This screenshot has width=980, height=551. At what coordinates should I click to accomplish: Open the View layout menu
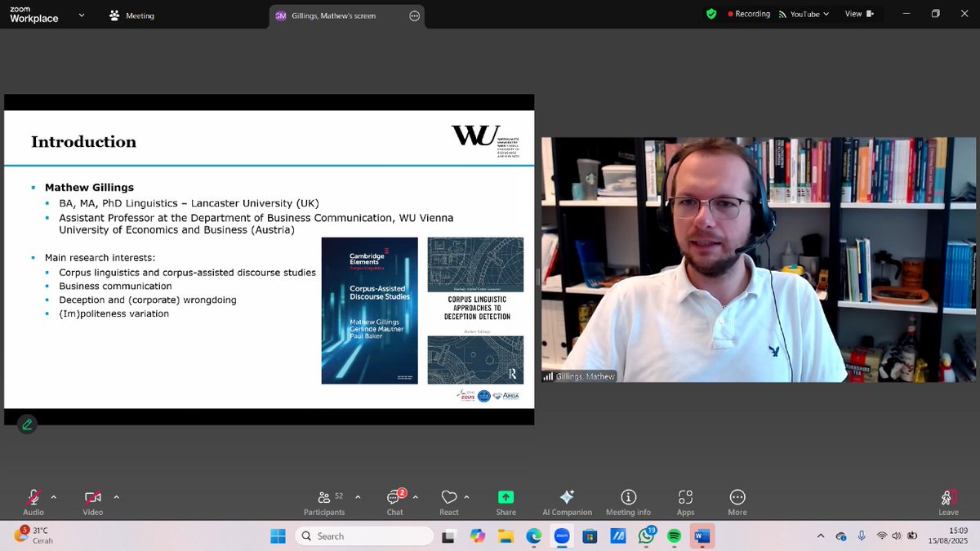coord(859,14)
